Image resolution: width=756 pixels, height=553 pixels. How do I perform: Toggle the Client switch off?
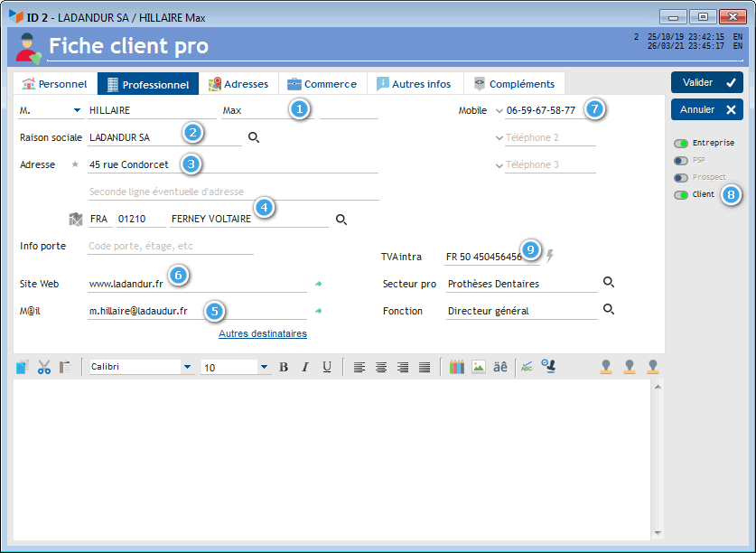tap(681, 194)
